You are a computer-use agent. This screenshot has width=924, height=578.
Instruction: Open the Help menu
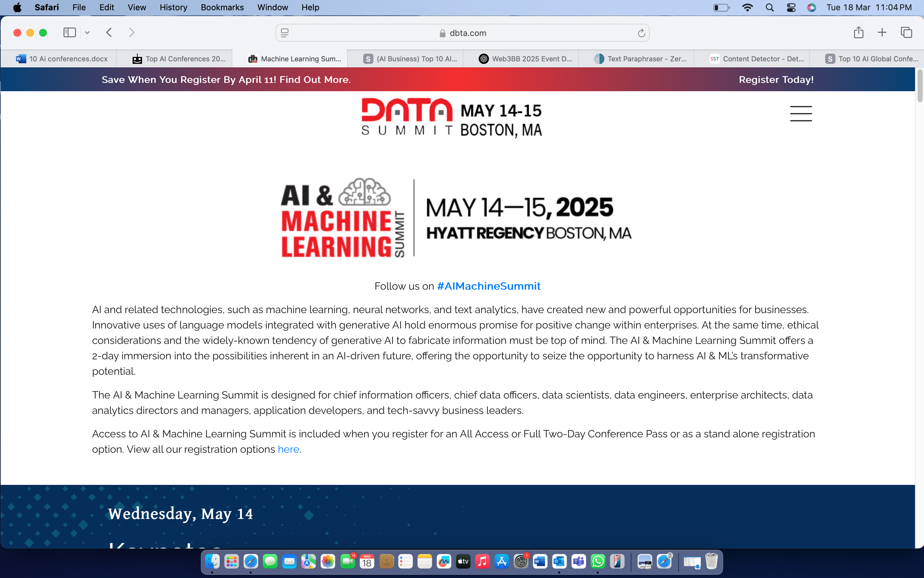click(310, 7)
